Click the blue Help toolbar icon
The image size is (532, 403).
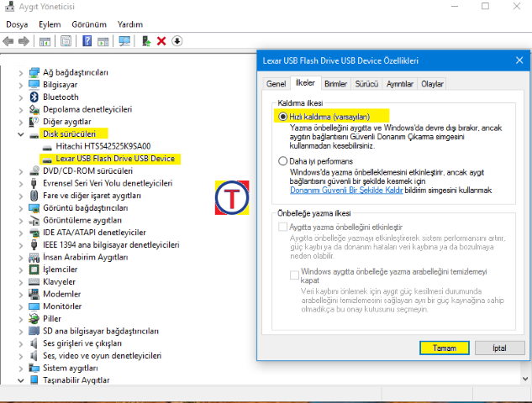click(x=87, y=41)
